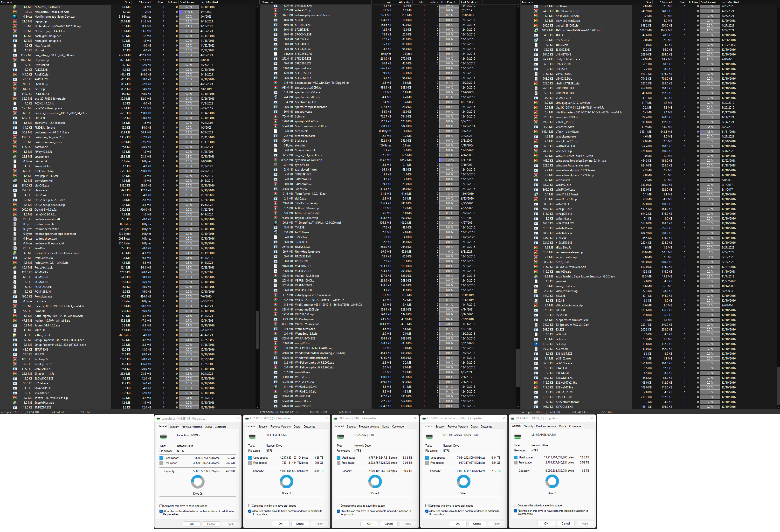Screen dimensions: 780x532
Task: Enable compress drive checkbox in LB 3 BIG Games Properties
Action: (427, 505)
